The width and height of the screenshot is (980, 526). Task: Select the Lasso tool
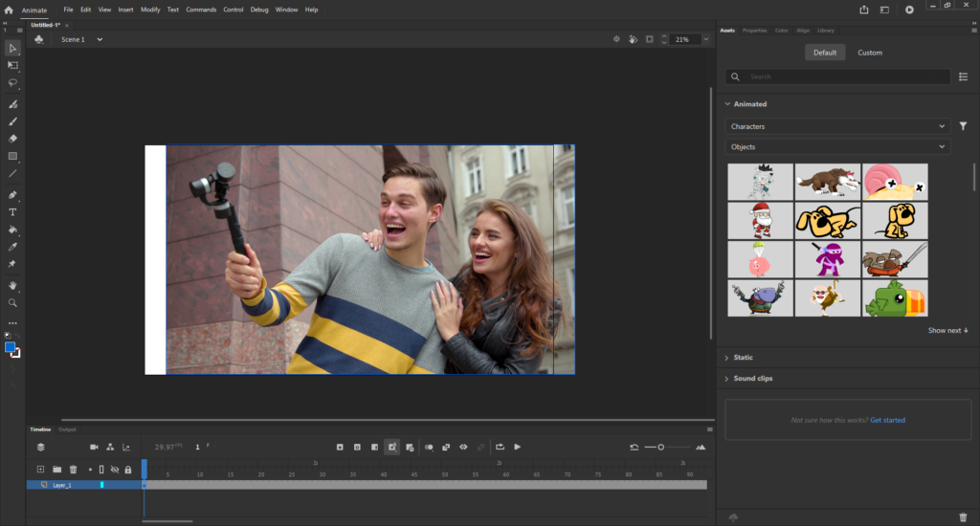click(12, 83)
